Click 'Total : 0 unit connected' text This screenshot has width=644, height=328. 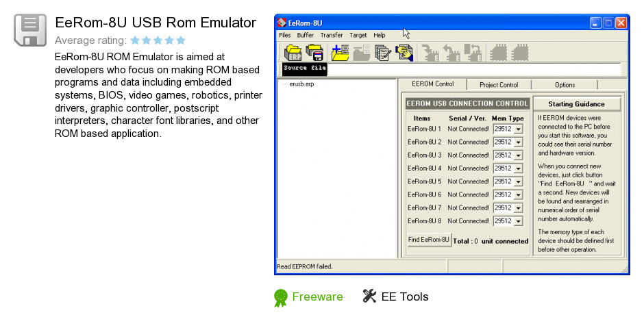(491, 242)
